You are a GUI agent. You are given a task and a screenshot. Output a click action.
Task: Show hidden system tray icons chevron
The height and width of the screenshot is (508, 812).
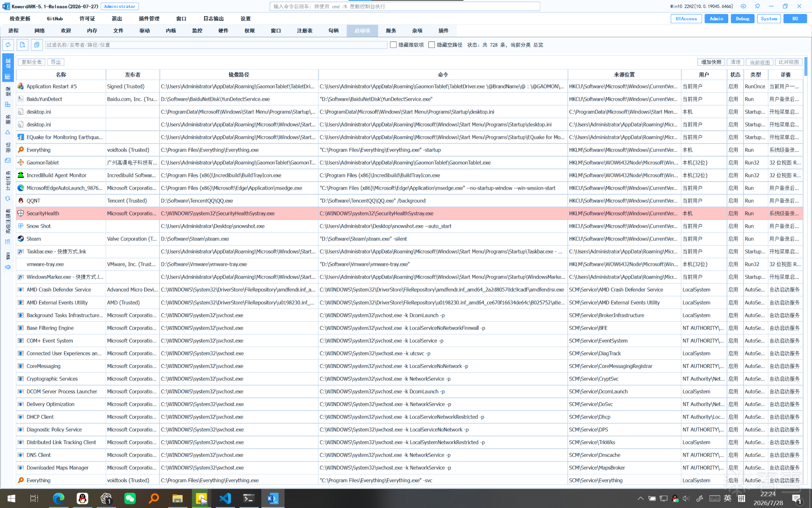pos(640,498)
